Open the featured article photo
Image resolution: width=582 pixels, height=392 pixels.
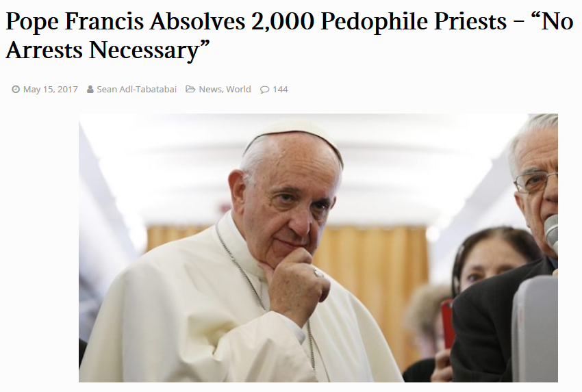(x=318, y=248)
